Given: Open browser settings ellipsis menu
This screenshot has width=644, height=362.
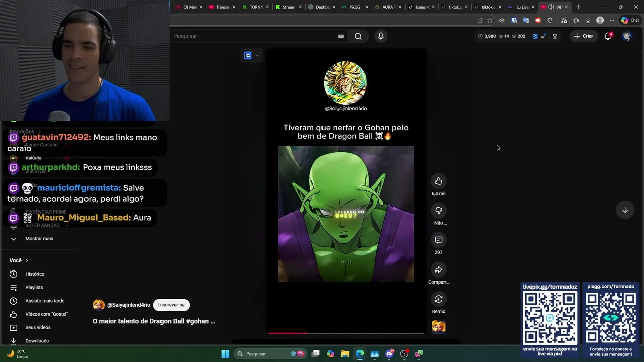Looking at the screenshot, I should tap(612, 20).
